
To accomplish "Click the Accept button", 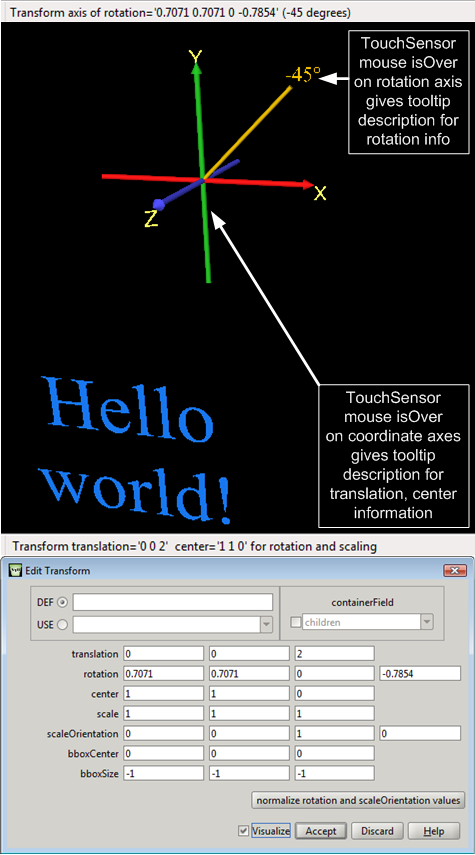I will pyautogui.click(x=321, y=831).
